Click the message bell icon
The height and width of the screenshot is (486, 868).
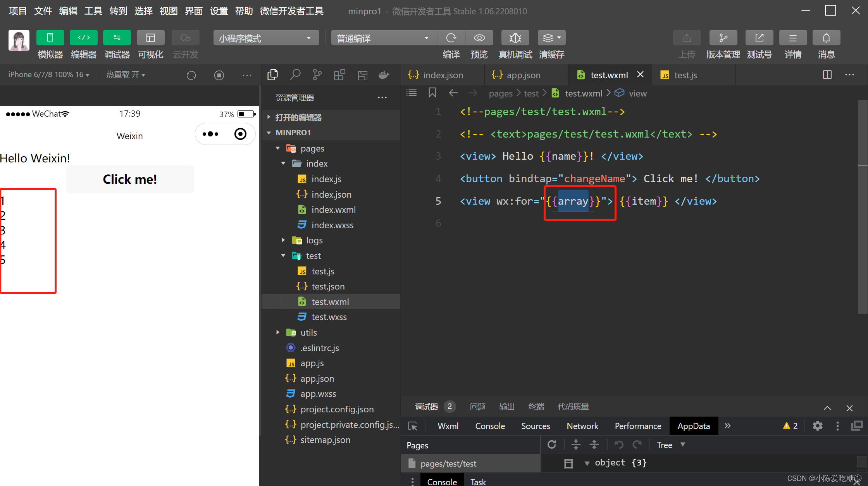coord(826,38)
